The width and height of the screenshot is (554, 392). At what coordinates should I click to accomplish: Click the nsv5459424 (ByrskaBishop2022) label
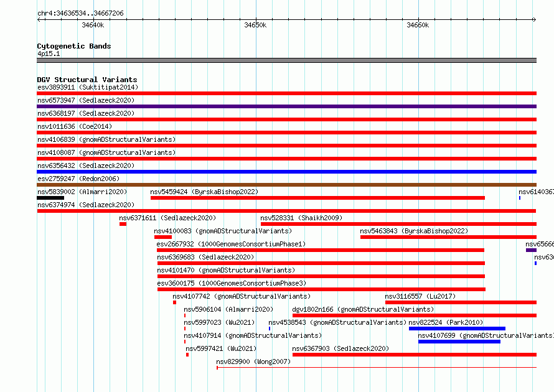(204, 192)
